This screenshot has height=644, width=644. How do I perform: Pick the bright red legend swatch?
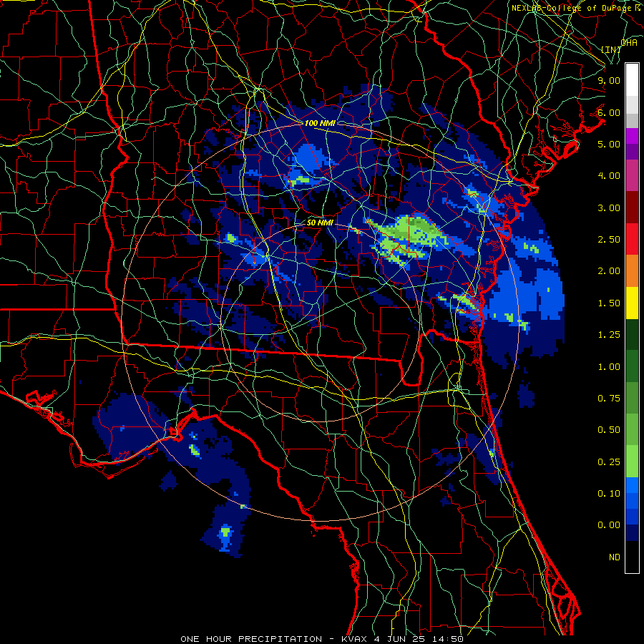pos(632,239)
